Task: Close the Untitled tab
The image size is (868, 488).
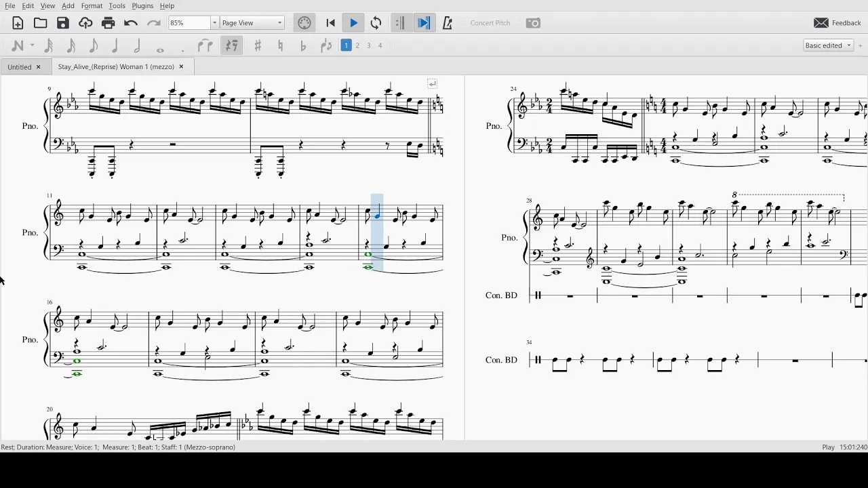Action: (x=38, y=67)
